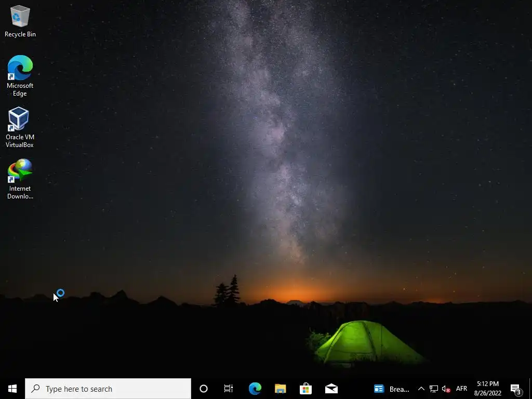Select the Recycle Bin desktop icon
The width and height of the screenshot is (532, 399).
pyautogui.click(x=20, y=21)
